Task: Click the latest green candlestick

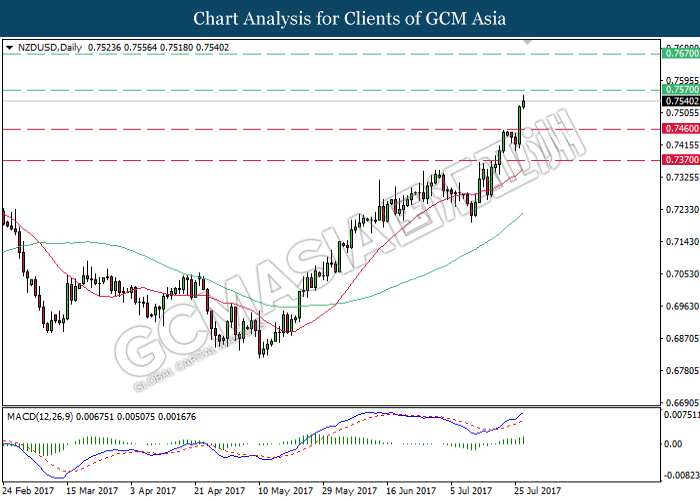Action: [523, 102]
